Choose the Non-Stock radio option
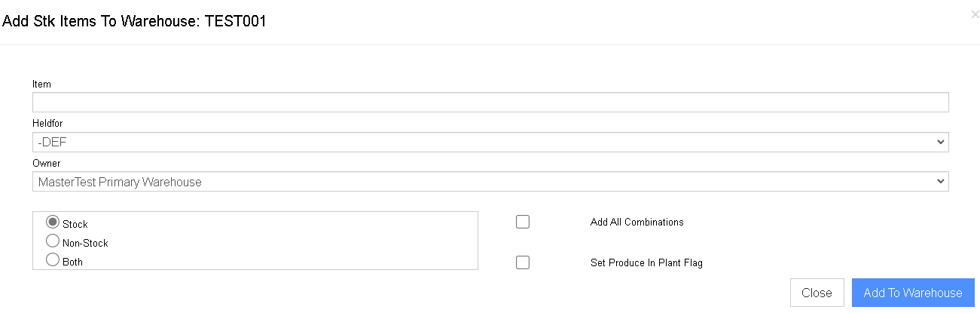980x313 pixels. pos(53,241)
